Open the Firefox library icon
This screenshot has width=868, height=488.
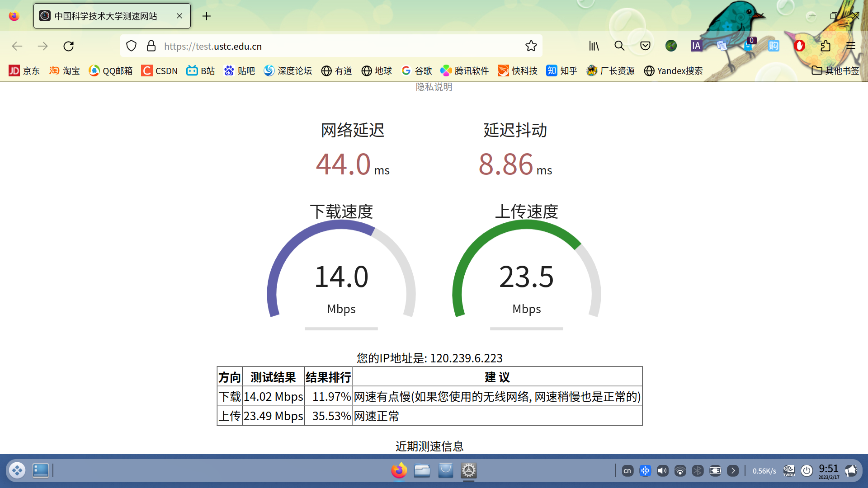(x=594, y=46)
